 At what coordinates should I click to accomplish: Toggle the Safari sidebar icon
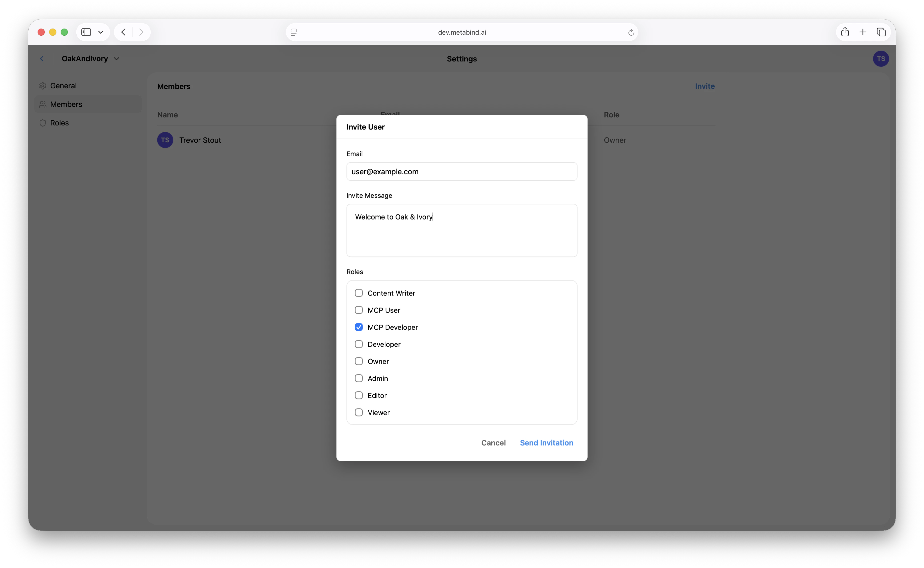click(x=86, y=32)
